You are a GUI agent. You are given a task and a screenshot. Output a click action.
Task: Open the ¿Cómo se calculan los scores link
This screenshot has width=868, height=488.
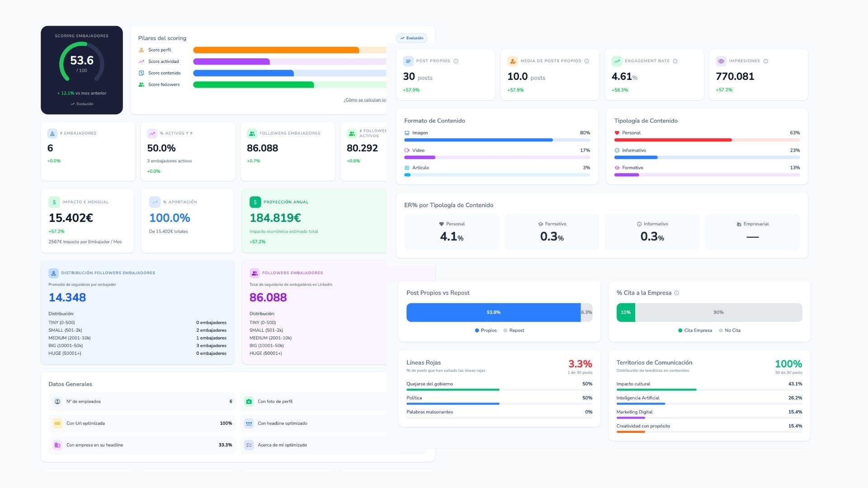coord(365,100)
